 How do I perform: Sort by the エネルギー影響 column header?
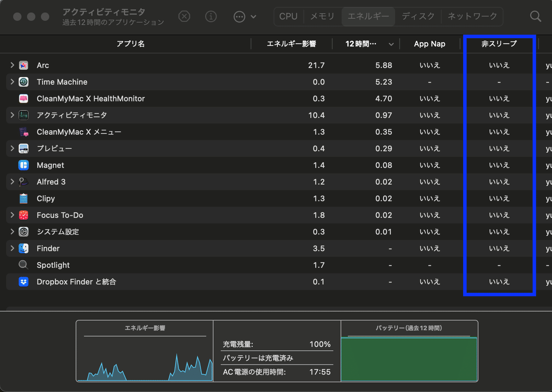[x=292, y=44]
